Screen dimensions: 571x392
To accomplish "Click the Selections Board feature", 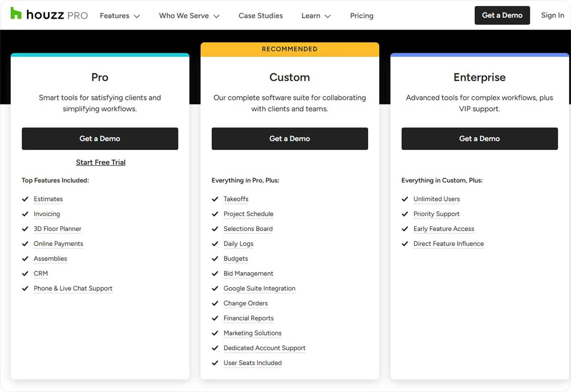I will (248, 229).
